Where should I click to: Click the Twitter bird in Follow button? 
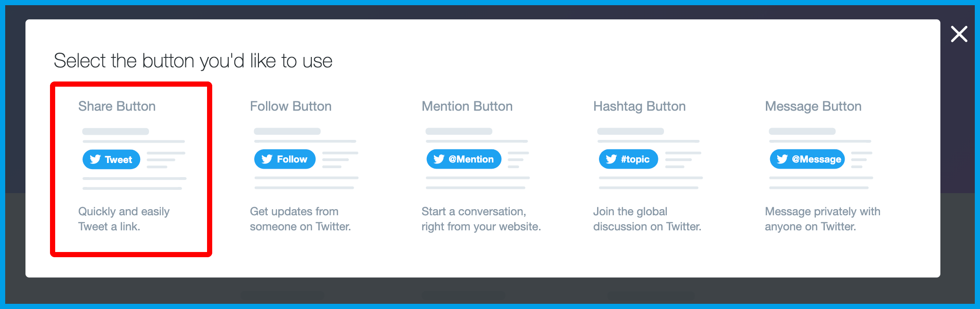(x=267, y=159)
